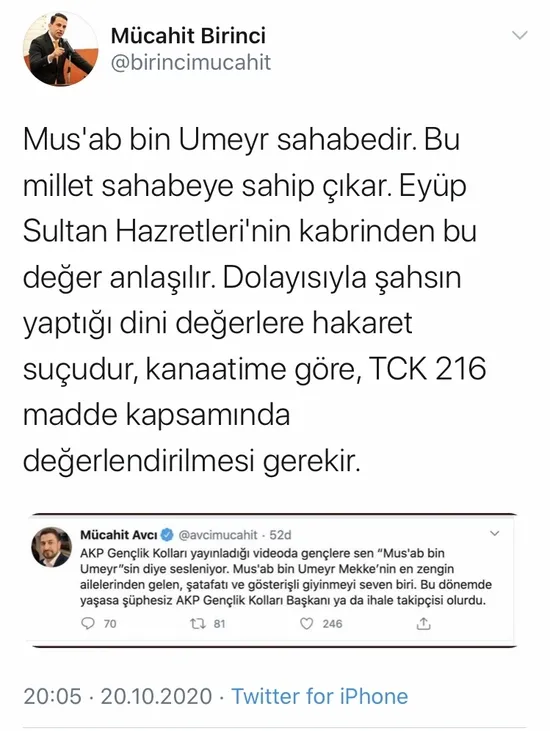Screen dimensions: 550x731
Task: Open the @birincimucahit handle link
Action: [191, 62]
